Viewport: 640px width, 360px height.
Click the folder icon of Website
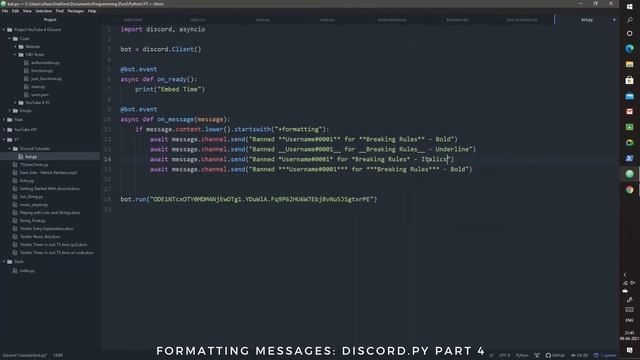point(21,47)
